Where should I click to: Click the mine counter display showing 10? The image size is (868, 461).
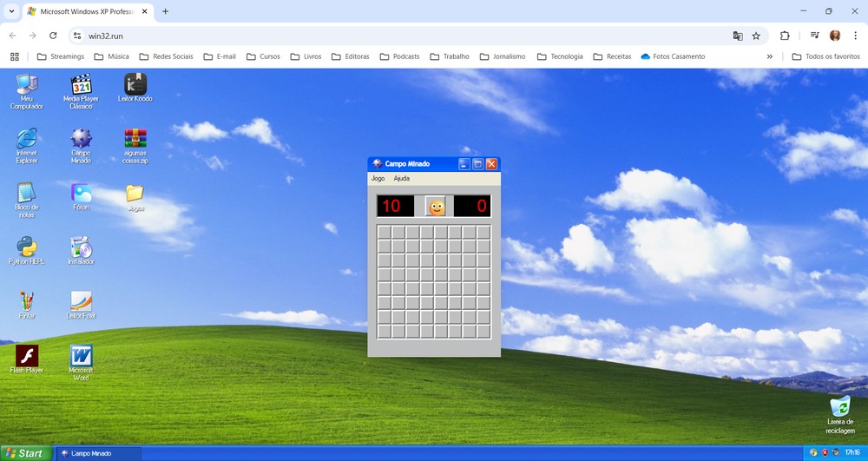[x=395, y=206]
